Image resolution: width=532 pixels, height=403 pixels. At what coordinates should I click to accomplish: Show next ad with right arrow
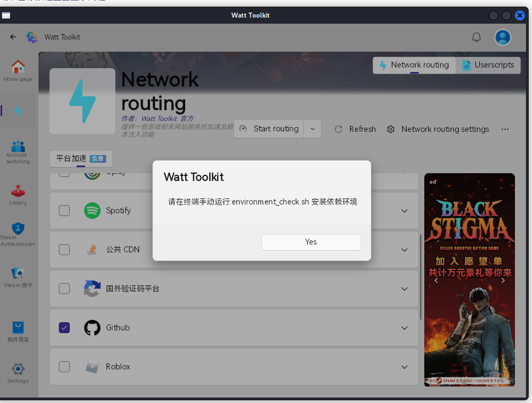coord(503,280)
